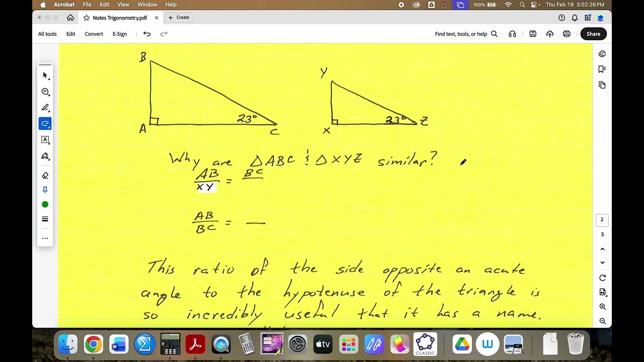Image resolution: width=644 pixels, height=362 pixels.
Task: Open the Help menu
Action: [171, 5]
